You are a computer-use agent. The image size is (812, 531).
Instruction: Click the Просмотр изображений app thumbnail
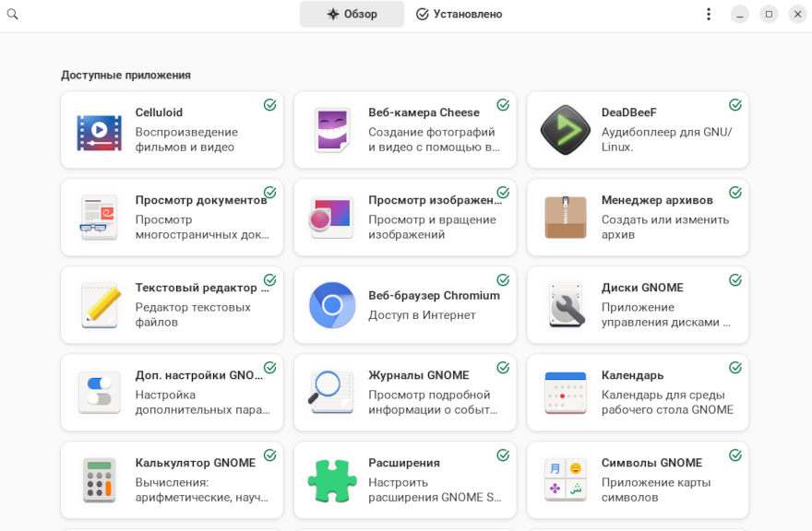pyautogui.click(x=332, y=218)
